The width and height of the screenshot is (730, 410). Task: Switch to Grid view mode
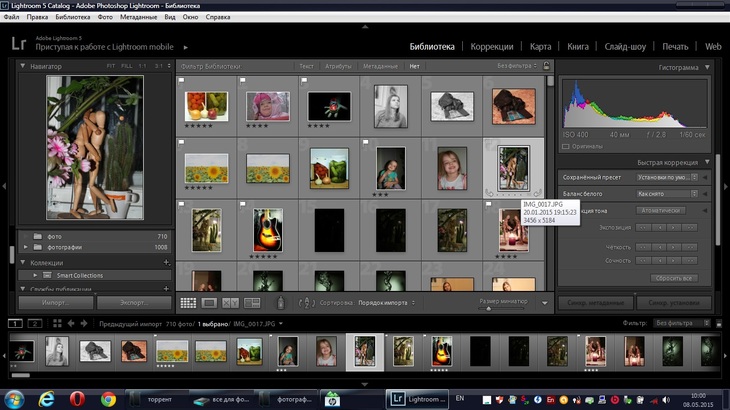point(188,303)
